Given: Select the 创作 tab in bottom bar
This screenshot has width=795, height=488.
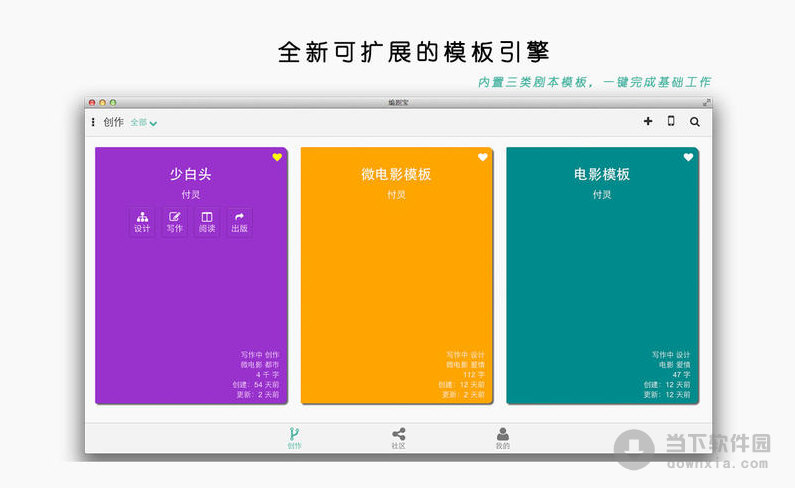Looking at the screenshot, I should tap(294, 438).
